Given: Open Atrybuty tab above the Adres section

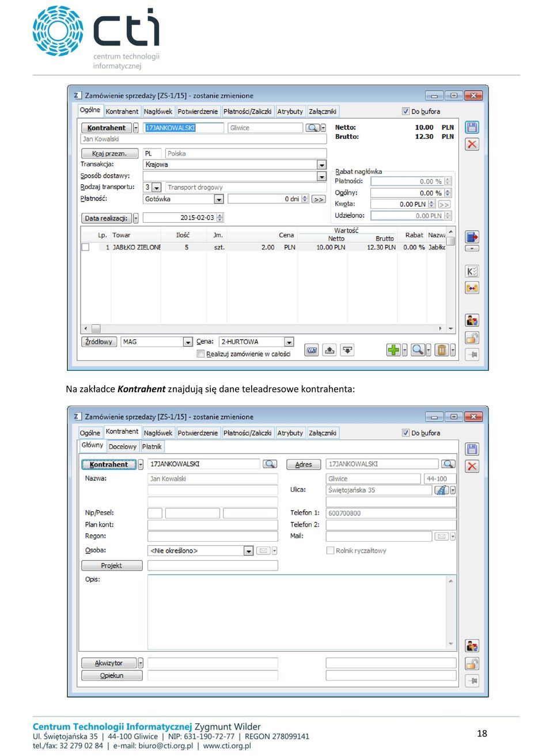Looking at the screenshot, I should pyautogui.click(x=290, y=433).
